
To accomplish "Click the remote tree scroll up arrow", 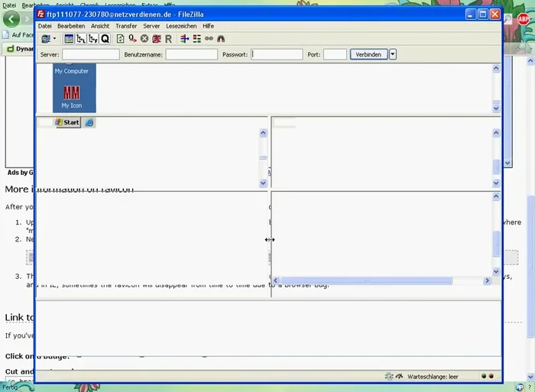I will 496,133.
